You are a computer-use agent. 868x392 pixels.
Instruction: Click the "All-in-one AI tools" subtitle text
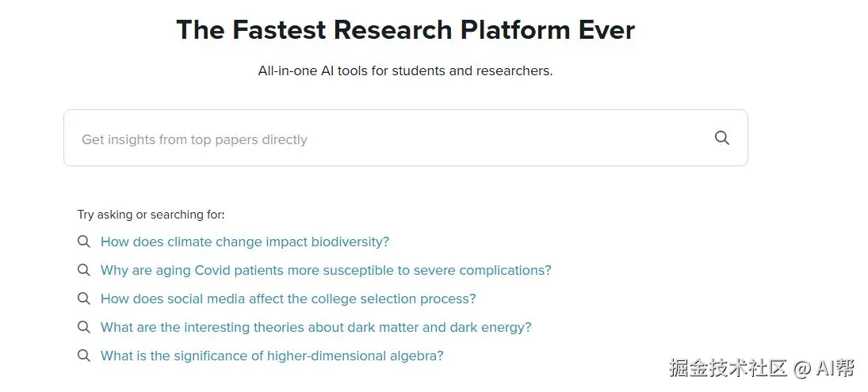(405, 70)
